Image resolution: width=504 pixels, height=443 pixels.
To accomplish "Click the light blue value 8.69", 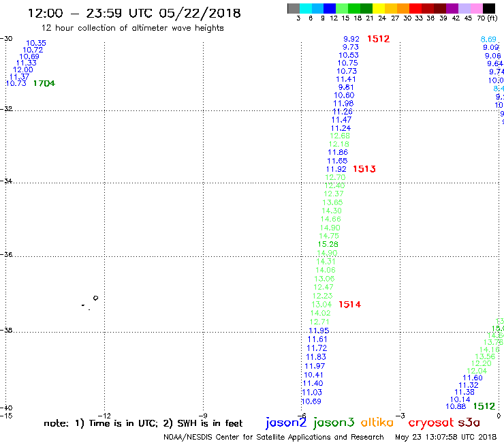I will pos(488,40).
